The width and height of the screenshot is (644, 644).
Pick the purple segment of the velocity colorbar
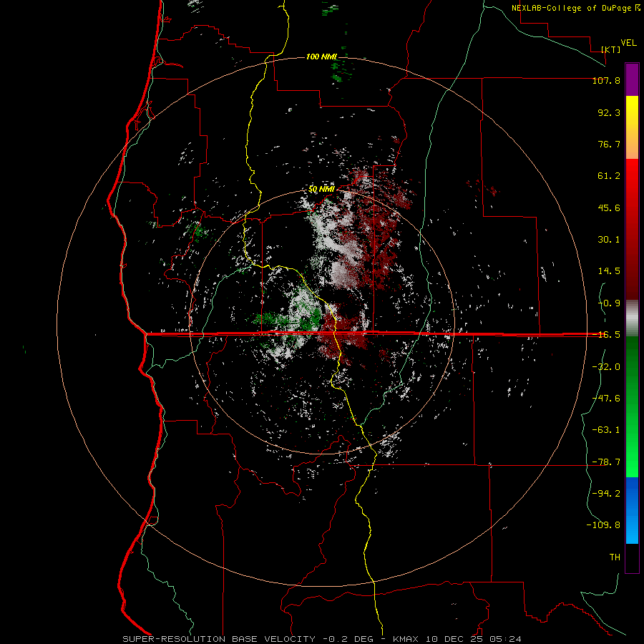click(632, 79)
